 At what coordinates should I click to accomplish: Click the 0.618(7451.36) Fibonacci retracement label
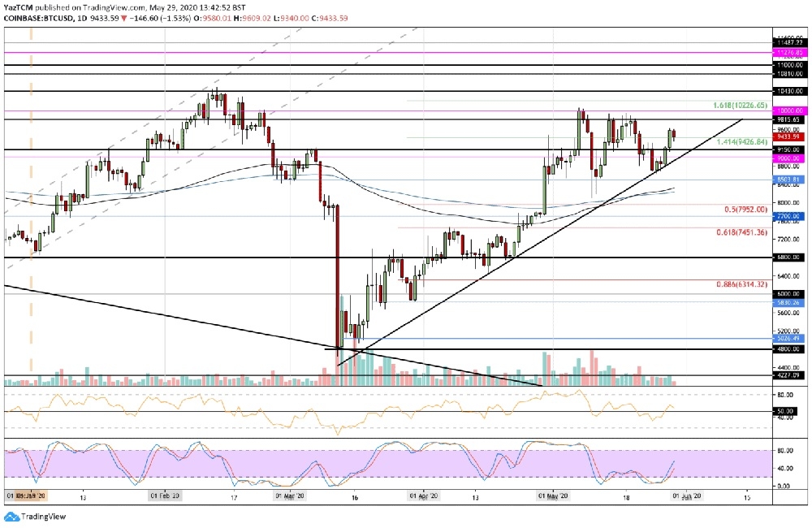(741, 232)
